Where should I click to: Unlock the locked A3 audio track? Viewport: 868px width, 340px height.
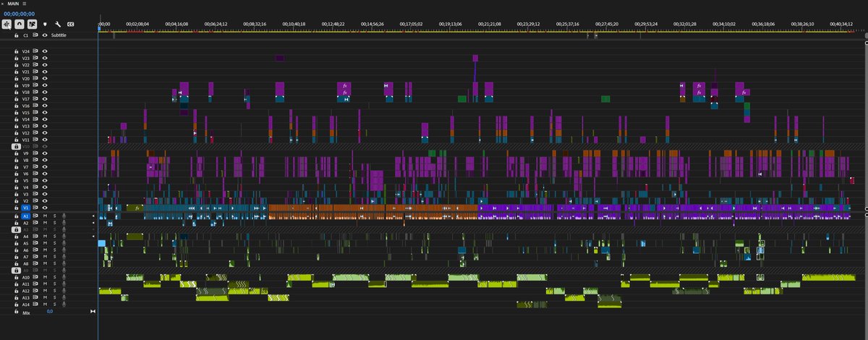(x=16, y=229)
